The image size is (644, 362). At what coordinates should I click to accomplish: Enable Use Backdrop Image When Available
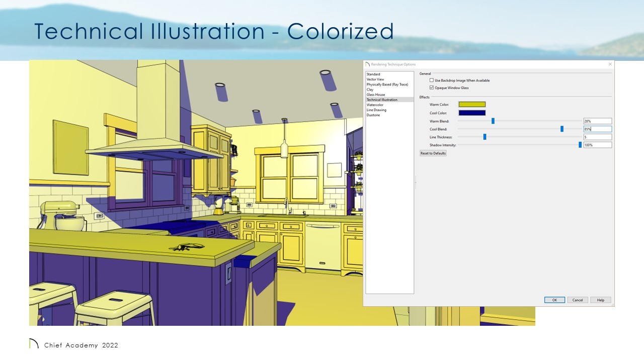(x=432, y=80)
